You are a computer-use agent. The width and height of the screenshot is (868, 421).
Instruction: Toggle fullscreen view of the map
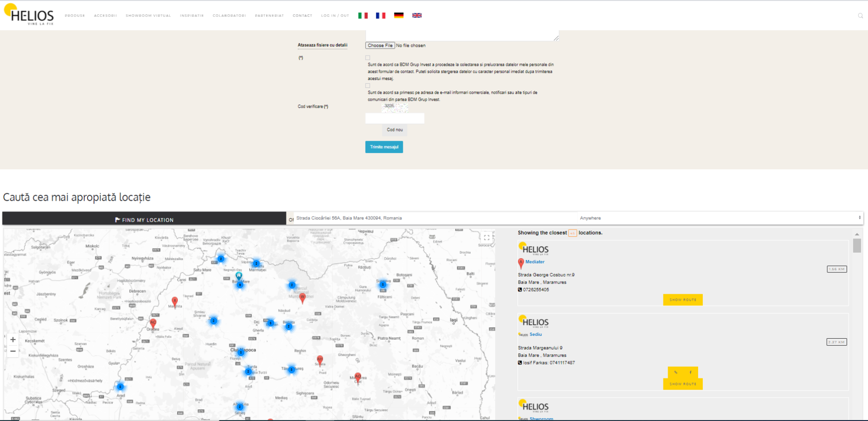pyautogui.click(x=487, y=238)
